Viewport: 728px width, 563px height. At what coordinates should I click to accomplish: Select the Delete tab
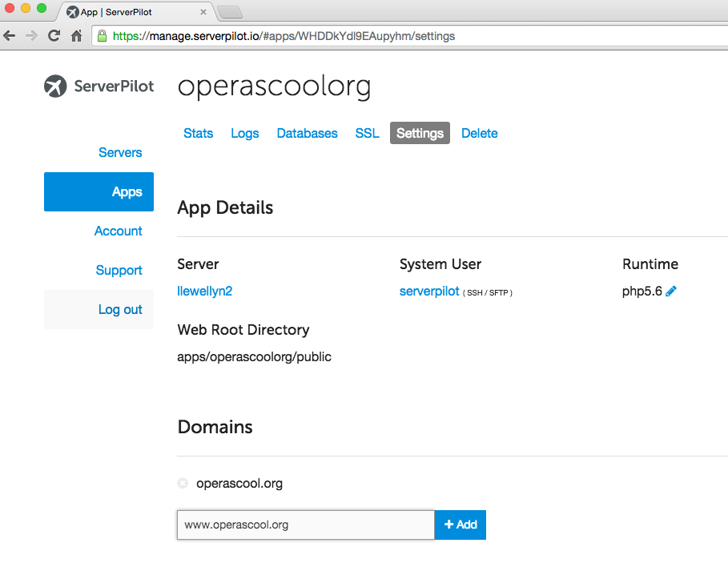click(x=479, y=134)
